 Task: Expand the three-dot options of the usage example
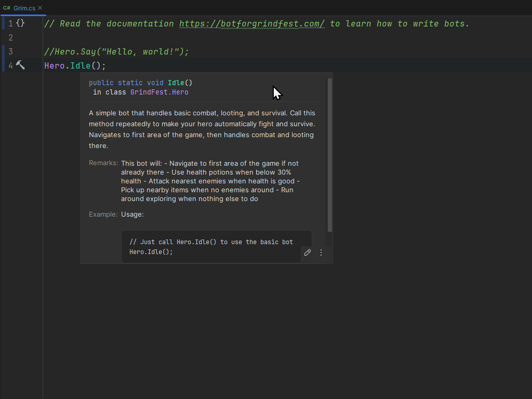[321, 252]
